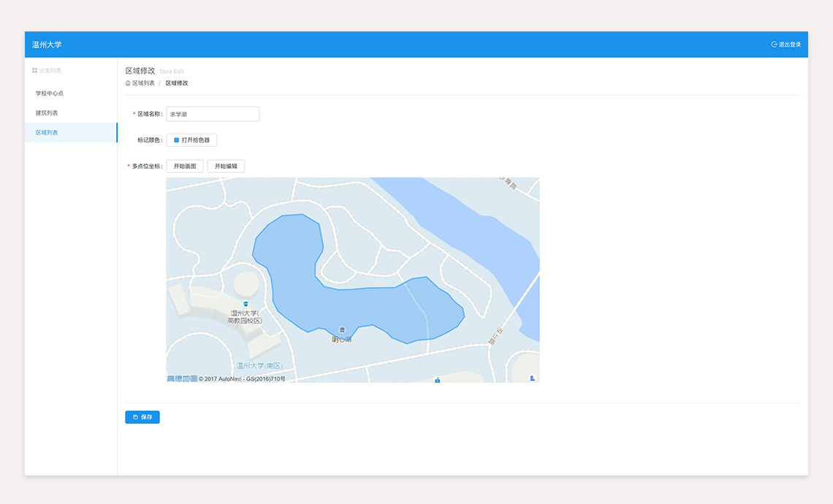Click the blue POI marker at map bottom
Screen dimensions: 833x504
tap(437, 380)
